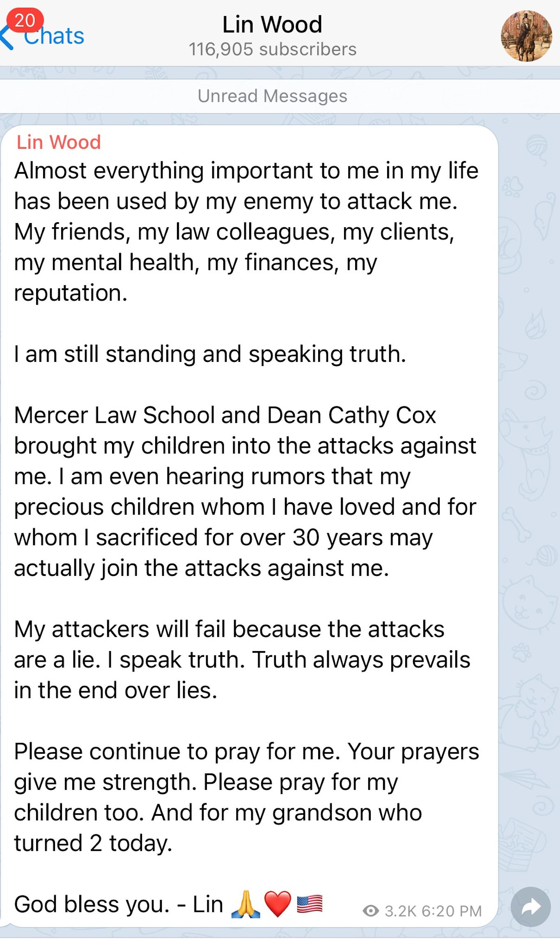Tap the Mercer Law School paragraph
Screen dimensions: 560x939
click(245, 491)
